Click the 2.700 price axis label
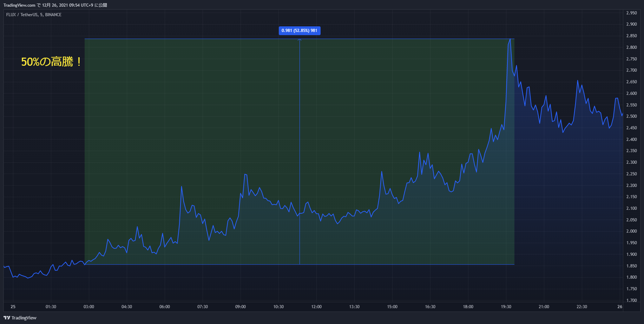This screenshot has height=324, width=644. coord(631,70)
